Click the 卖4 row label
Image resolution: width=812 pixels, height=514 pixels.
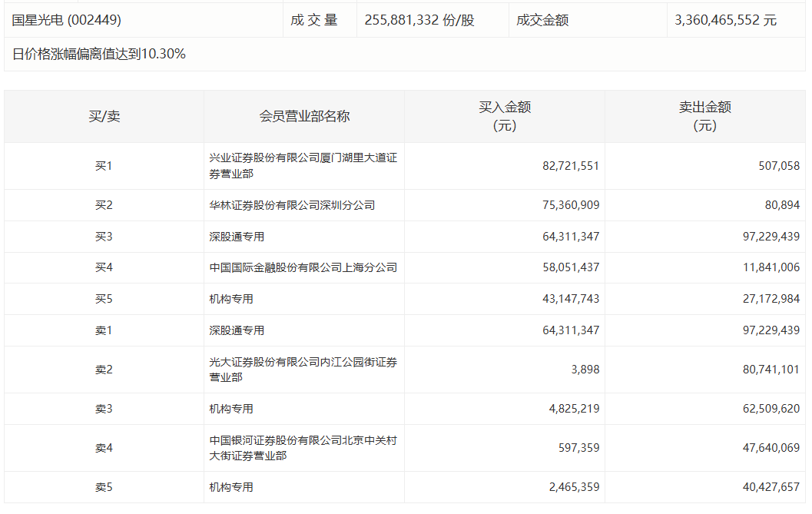[x=104, y=448]
